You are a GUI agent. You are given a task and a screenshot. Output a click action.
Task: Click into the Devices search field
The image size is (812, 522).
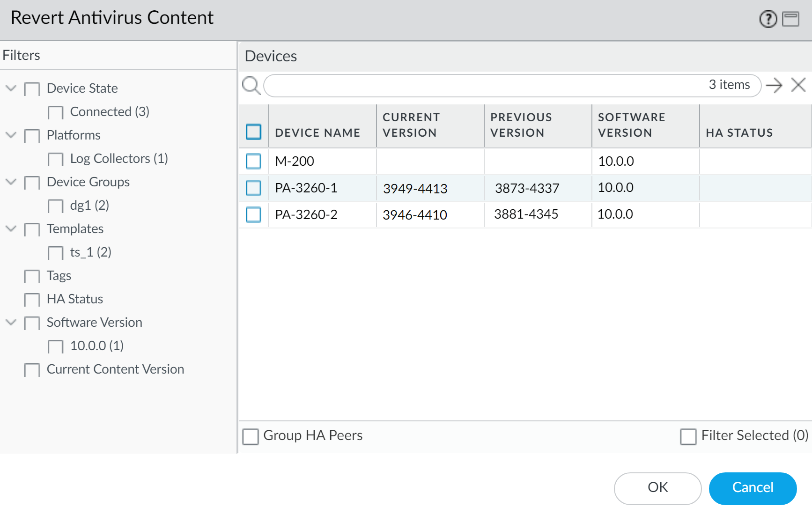pyautogui.click(x=482, y=86)
